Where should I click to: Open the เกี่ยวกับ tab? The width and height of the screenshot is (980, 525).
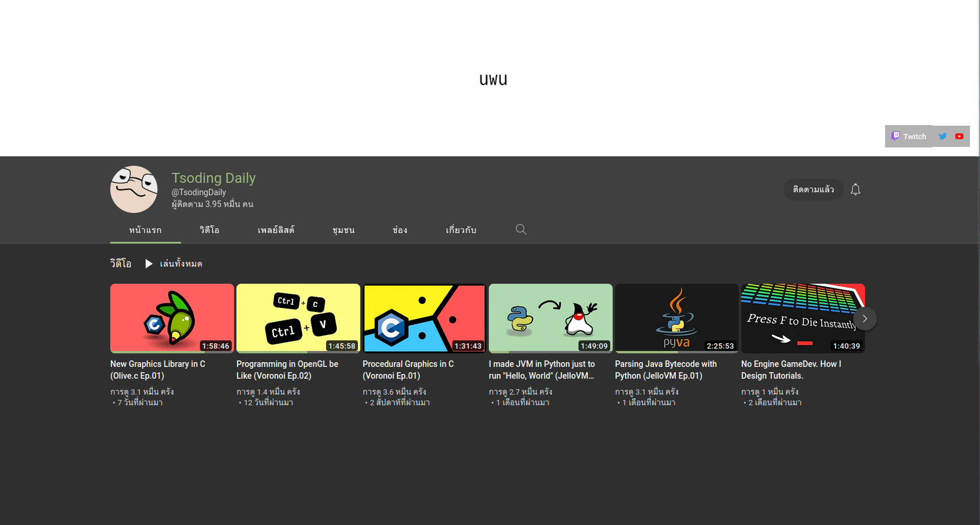[x=461, y=230]
